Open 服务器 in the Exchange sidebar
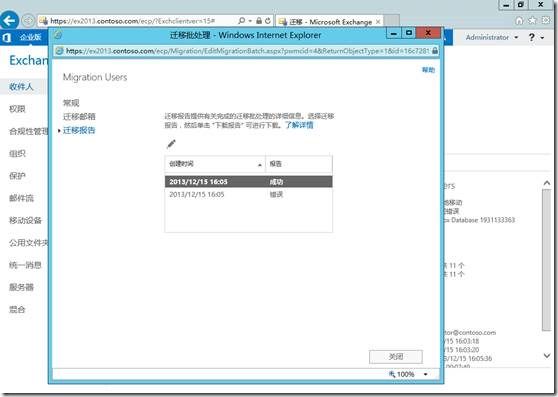Image resolution: width=558 pixels, height=397 pixels. click(21, 287)
